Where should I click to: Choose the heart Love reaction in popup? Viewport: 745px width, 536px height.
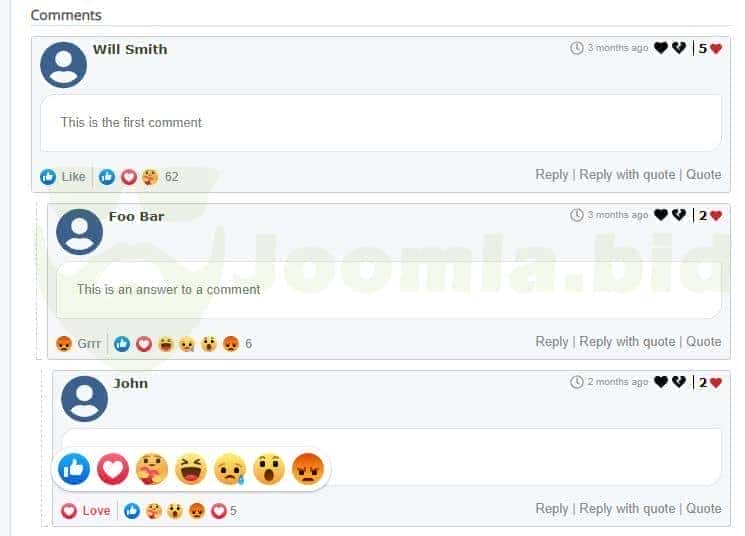coord(113,469)
